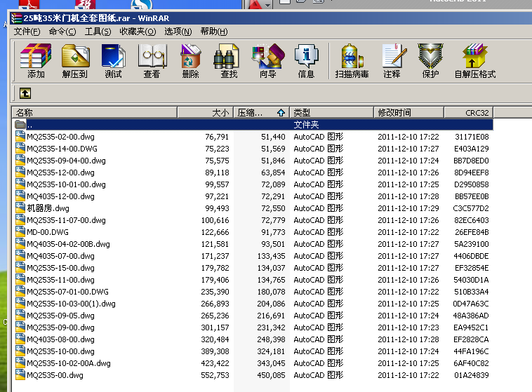Select file MQ4035-04-02-00B.dwg
This screenshot has width=532, height=392.
point(254,244)
